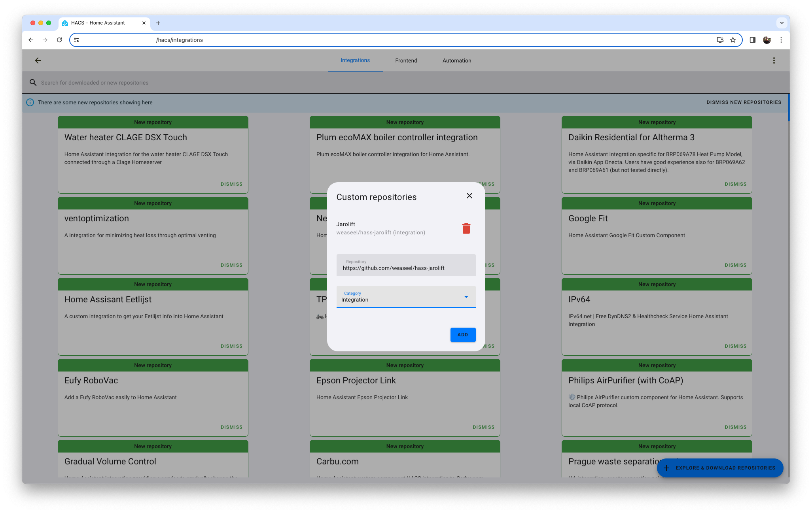Viewport: 812px width, 513px height.
Task: Click DISMISS NEW REPOSITORIES
Action: click(x=743, y=102)
